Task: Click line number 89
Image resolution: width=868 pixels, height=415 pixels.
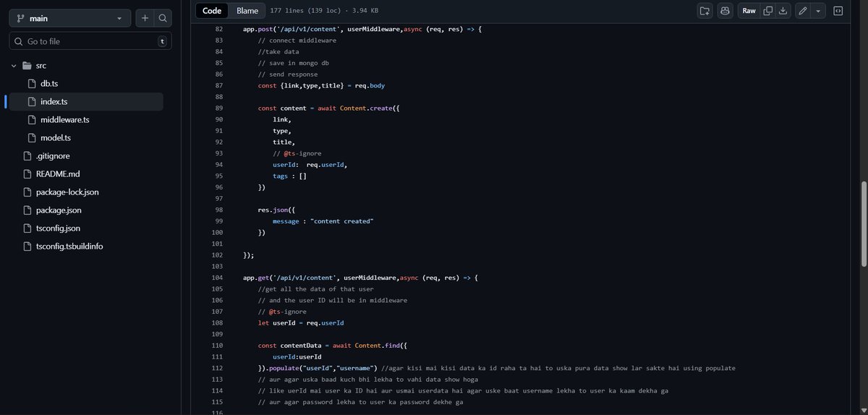Action: pos(219,108)
